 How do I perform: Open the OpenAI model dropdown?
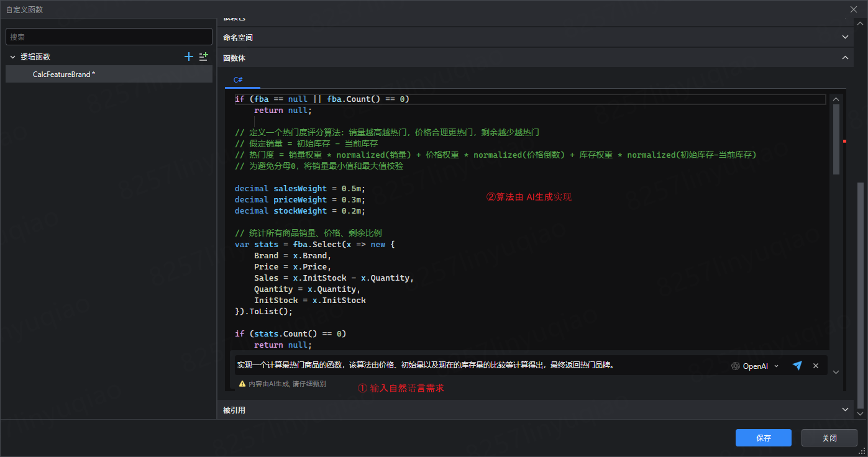point(776,366)
